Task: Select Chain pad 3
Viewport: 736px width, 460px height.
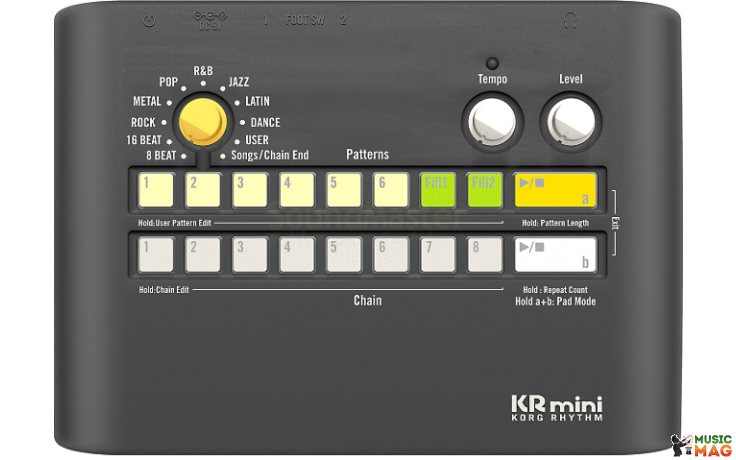Action: tap(250, 255)
